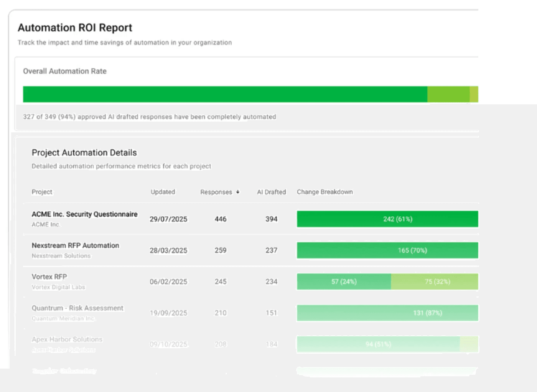Click the 94 (51%) bar for Apex Harbor

378,344
